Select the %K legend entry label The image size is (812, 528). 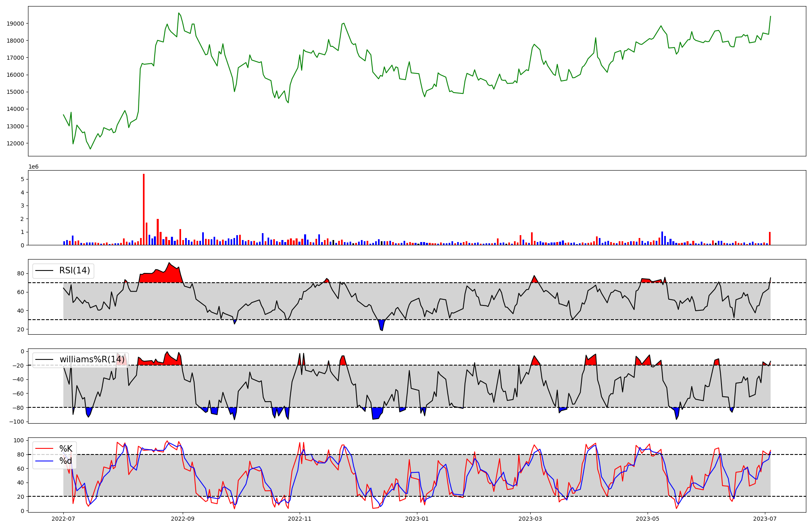[x=66, y=449]
